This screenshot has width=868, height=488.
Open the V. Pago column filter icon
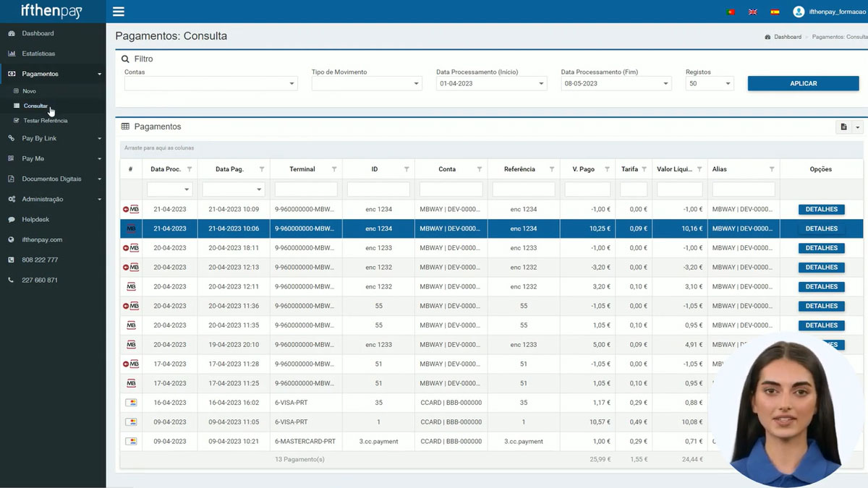point(607,169)
